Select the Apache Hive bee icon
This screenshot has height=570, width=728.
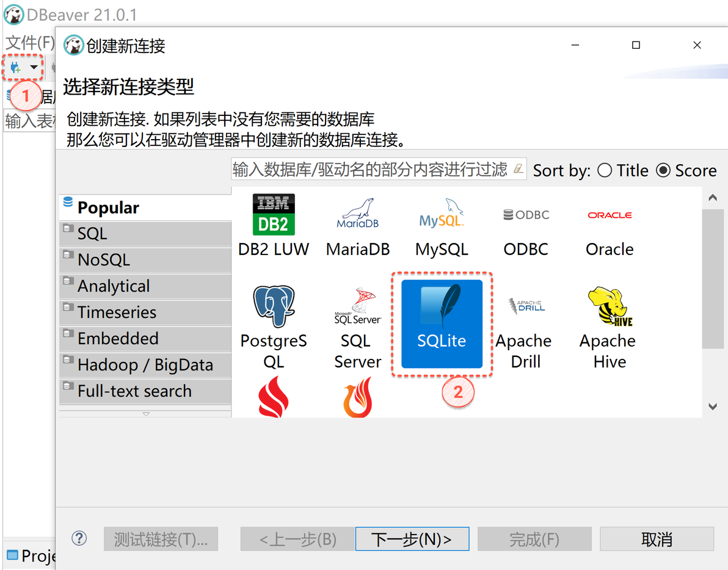click(610, 306)
